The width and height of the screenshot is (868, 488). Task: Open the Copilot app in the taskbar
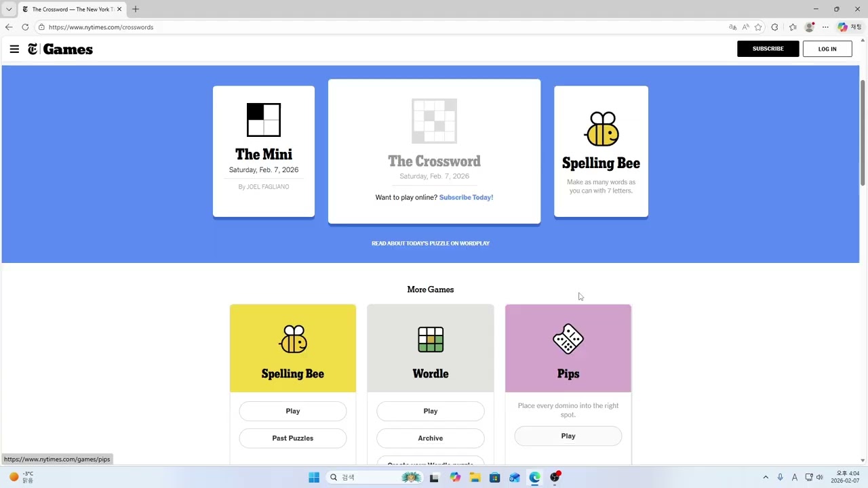coord(455,477)
